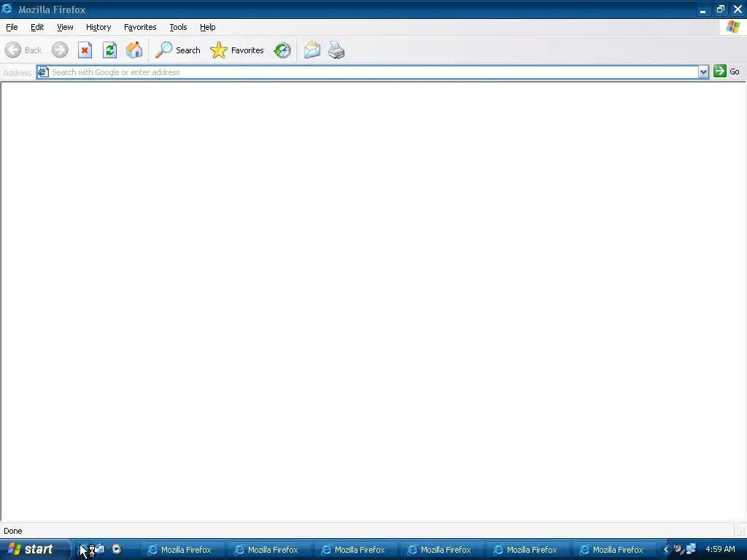Open the History menu
Viewport: 747px width, 560px height.
[98, 27]
